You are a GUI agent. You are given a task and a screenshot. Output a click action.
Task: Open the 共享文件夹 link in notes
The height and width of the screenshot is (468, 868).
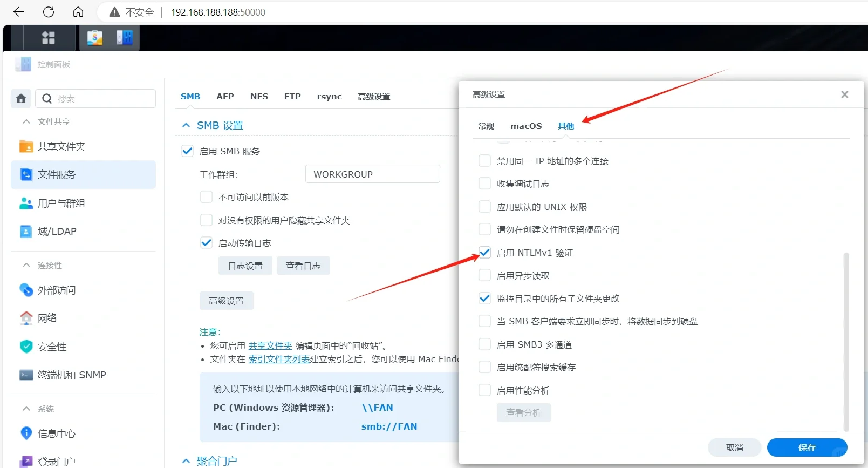(x=270, y=345)
